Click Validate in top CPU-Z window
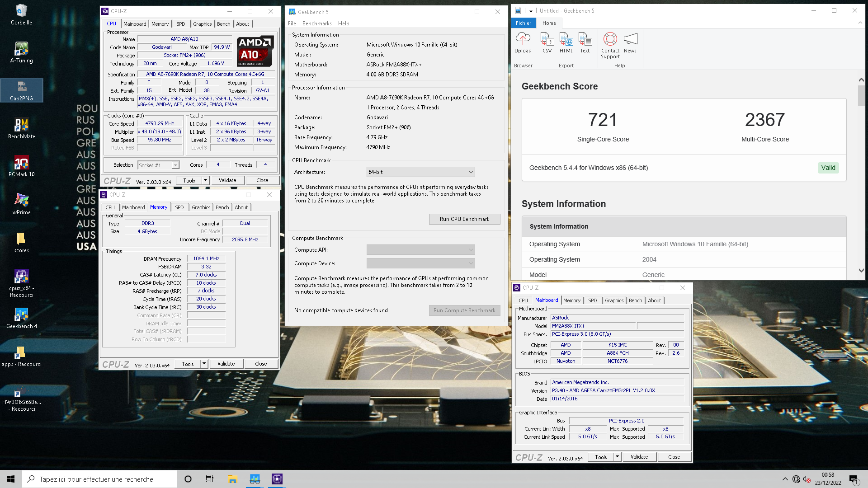The image size is (868, 488). (227, 180)
